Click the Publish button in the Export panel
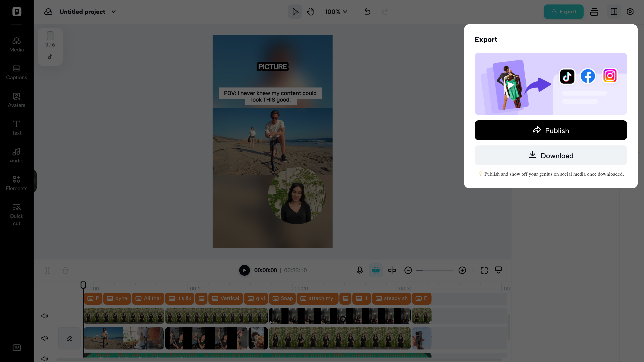Screen dimensions: 644x362 click(550, 130)
